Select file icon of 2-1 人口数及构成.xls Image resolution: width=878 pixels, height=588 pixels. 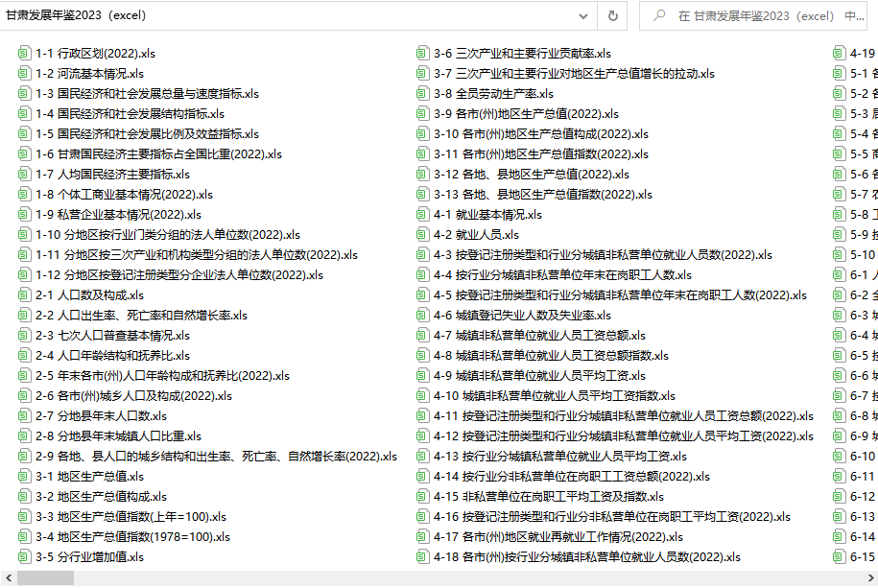point(24,295)
